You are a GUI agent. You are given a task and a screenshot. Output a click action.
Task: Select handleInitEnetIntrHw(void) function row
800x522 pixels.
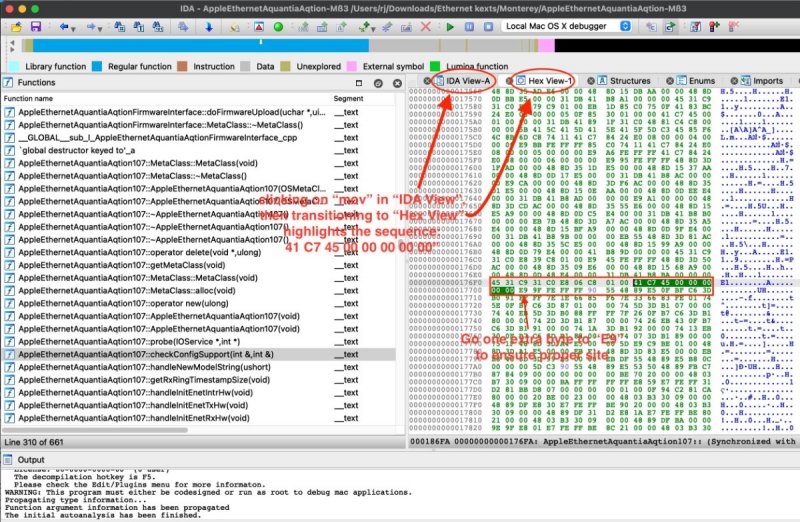199,392
